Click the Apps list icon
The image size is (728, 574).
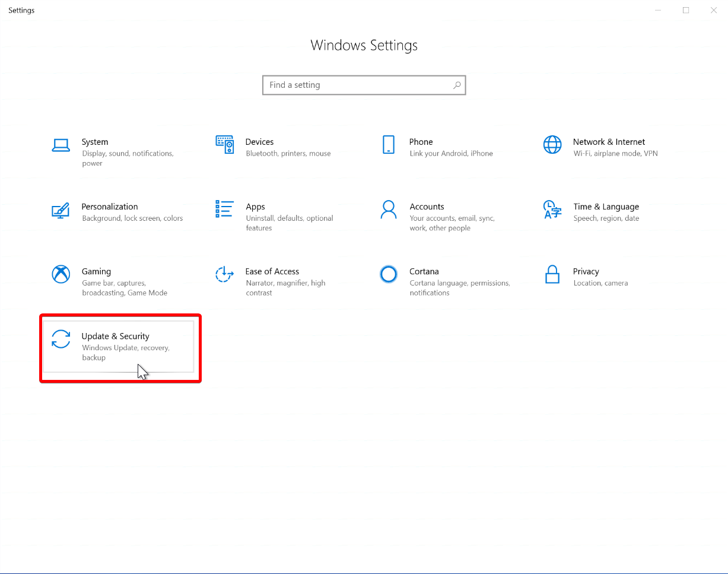[224, 209]
